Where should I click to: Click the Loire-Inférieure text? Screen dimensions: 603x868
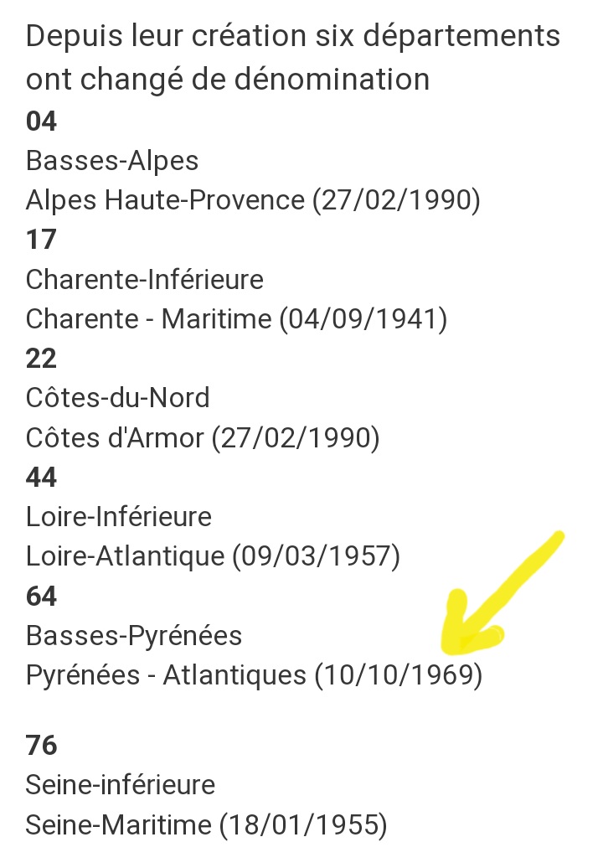tap(119, 517)
